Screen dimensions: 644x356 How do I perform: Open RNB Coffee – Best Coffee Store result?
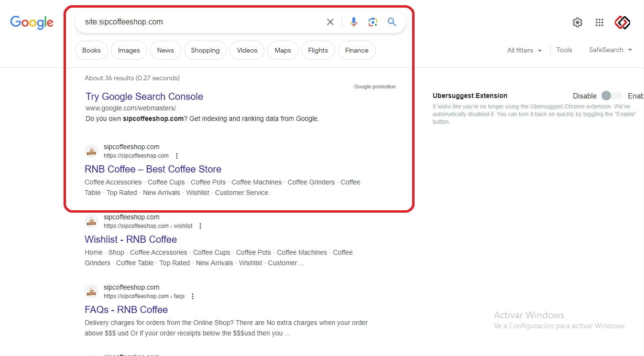[x=153, y=169]
